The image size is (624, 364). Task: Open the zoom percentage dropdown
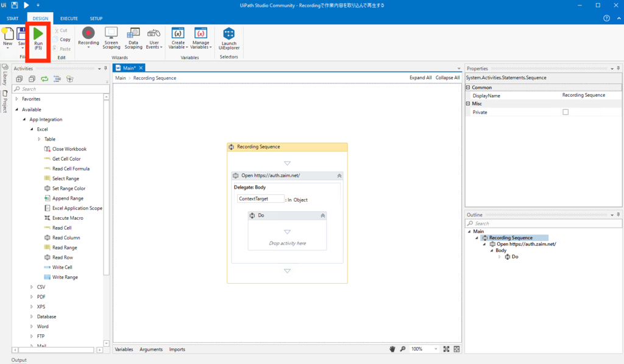[x=436, y=349]
